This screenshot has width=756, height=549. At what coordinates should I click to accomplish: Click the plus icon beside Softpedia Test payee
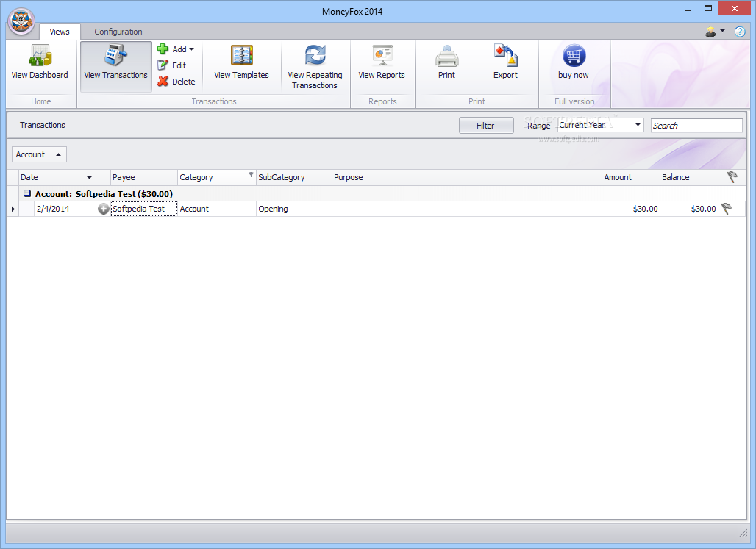pyautogui.click(x=103, y=209)
